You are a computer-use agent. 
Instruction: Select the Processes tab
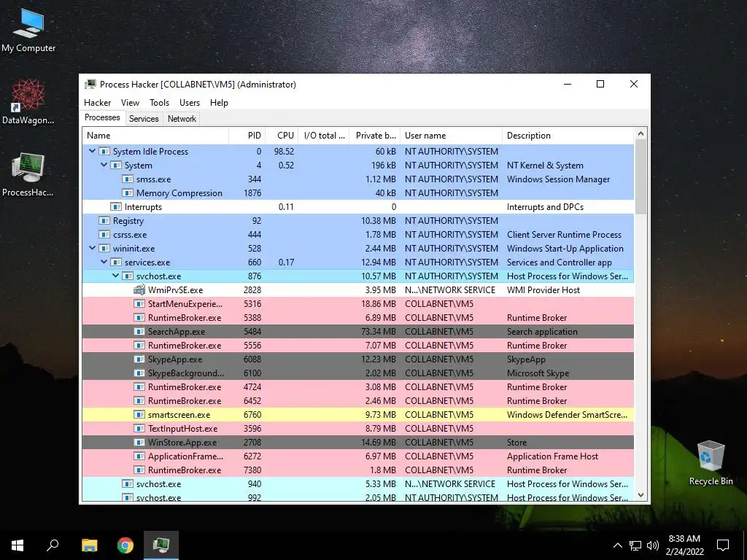[x=102, y=117]
